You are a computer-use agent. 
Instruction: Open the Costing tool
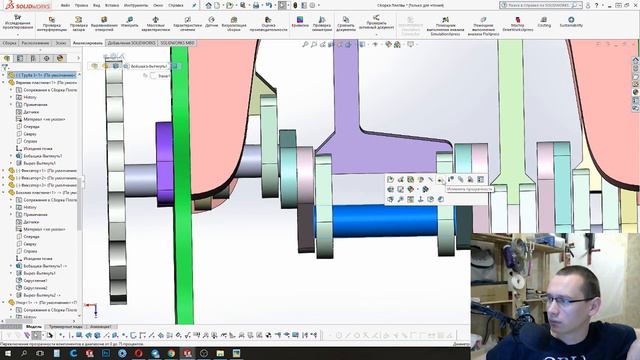click(x=544, y=22)
